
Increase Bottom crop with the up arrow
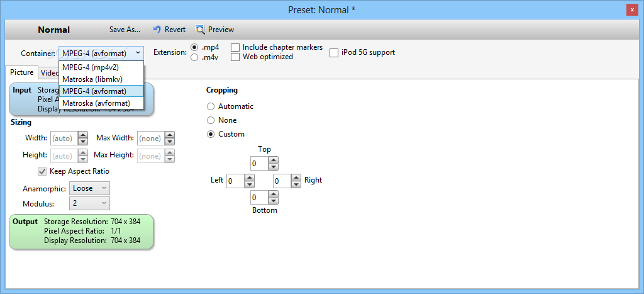[274, 195]
